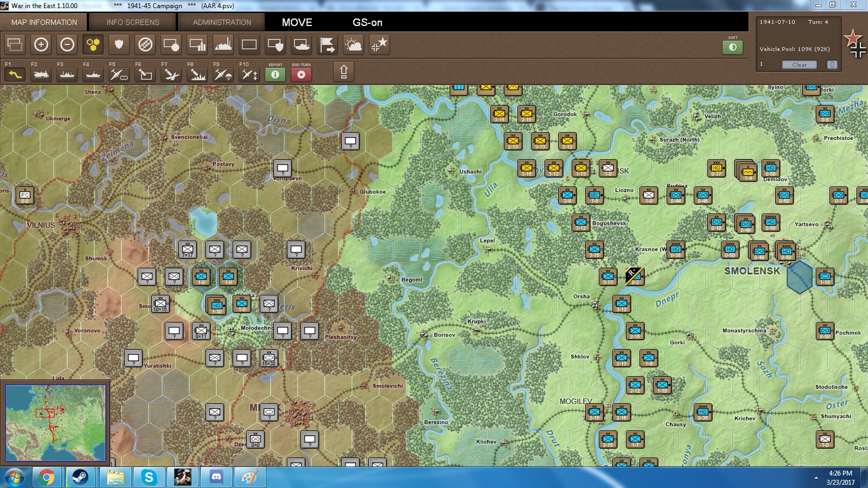Toggle the factory overlay icon
This screenshot has height=488, width=868.
tap(224, 44)
